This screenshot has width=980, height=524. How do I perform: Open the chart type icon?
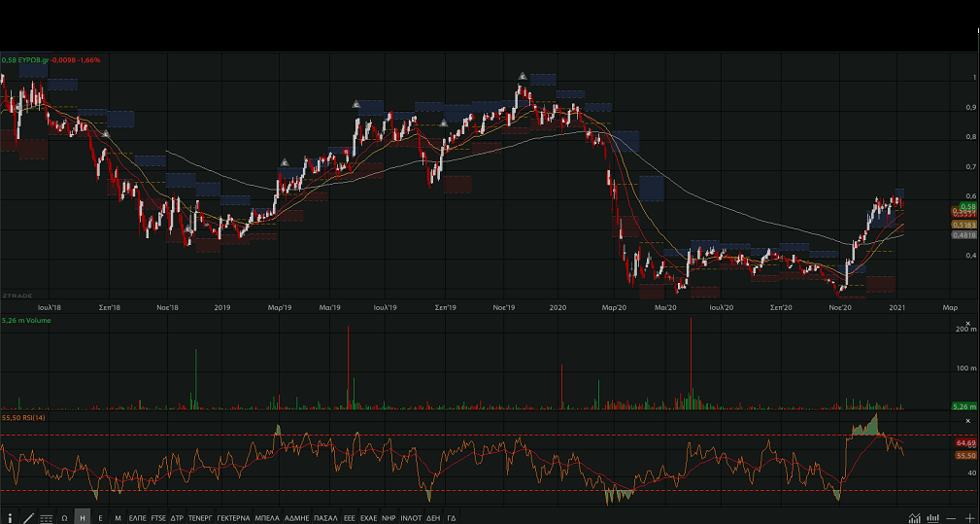click(x=914, y=517)
